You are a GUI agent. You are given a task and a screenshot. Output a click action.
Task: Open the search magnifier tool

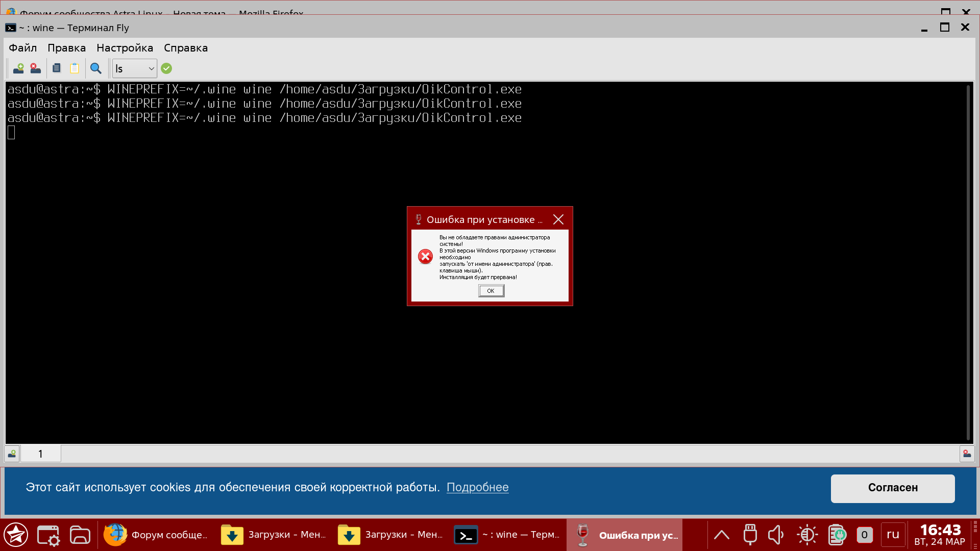pyautogui.click(x=95, y=68)
